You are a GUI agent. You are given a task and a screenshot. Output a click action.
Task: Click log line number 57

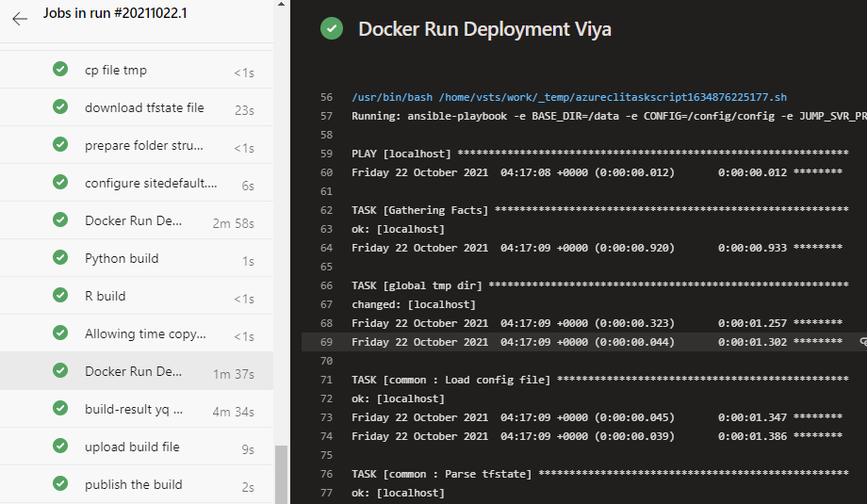coord(326,116)
